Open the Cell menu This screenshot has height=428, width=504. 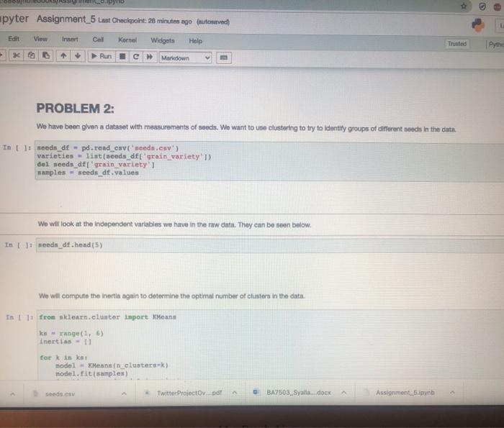coord(98,40)
